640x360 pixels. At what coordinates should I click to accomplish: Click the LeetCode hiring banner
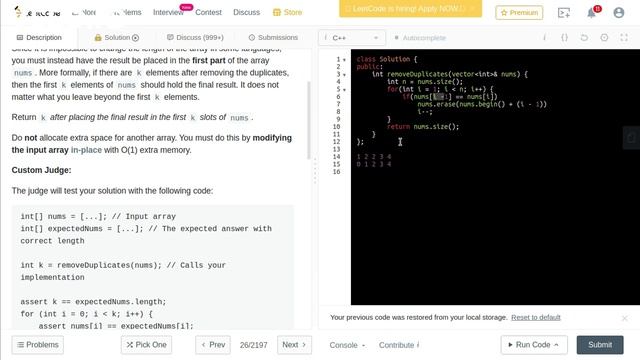tap(410, 9)
